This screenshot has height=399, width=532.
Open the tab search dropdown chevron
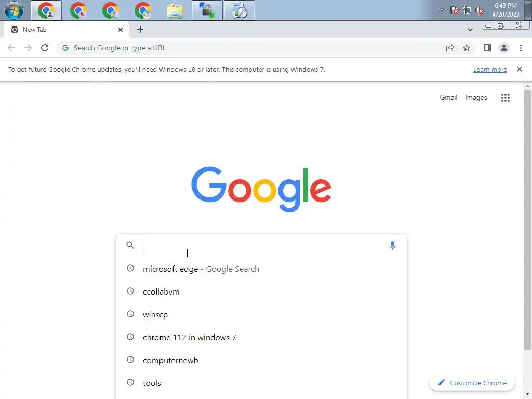470,30
